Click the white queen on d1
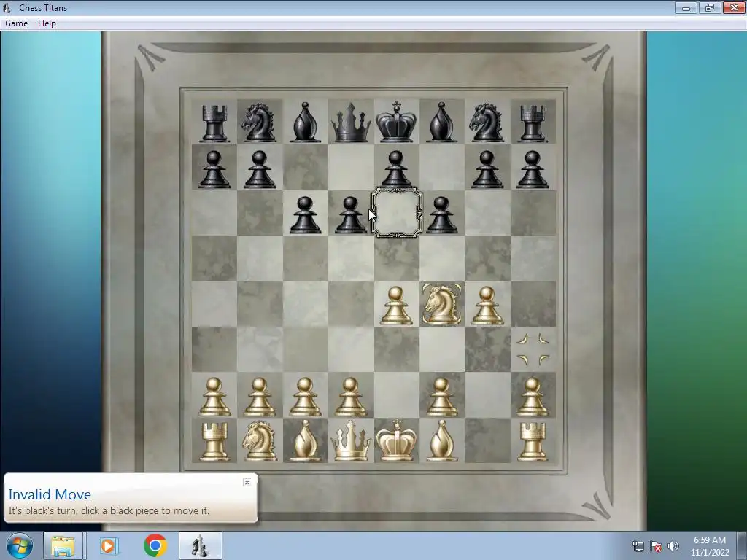 pyautogui.click(x=351, y=441)
